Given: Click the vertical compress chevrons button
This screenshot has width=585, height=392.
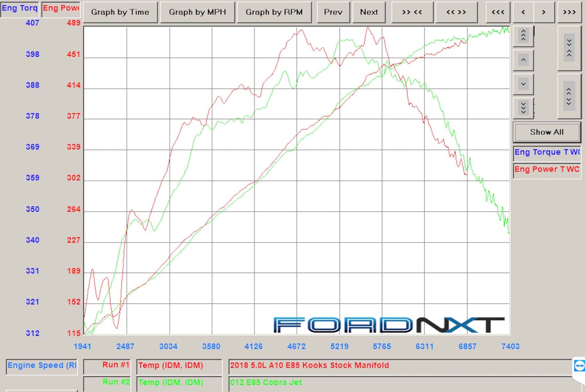Looking at the screenshot, I should pos(569,47).
